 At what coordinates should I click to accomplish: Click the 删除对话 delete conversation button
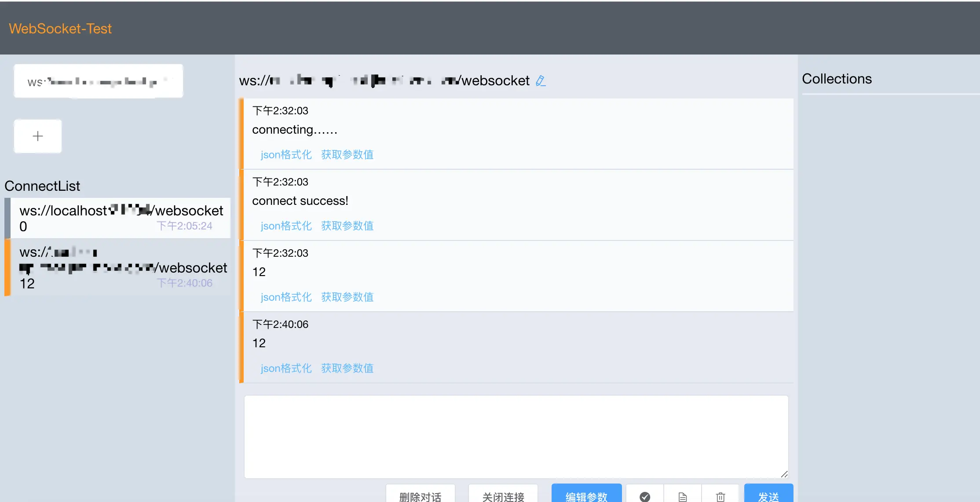pyautogui.click(x=420, y=496)
